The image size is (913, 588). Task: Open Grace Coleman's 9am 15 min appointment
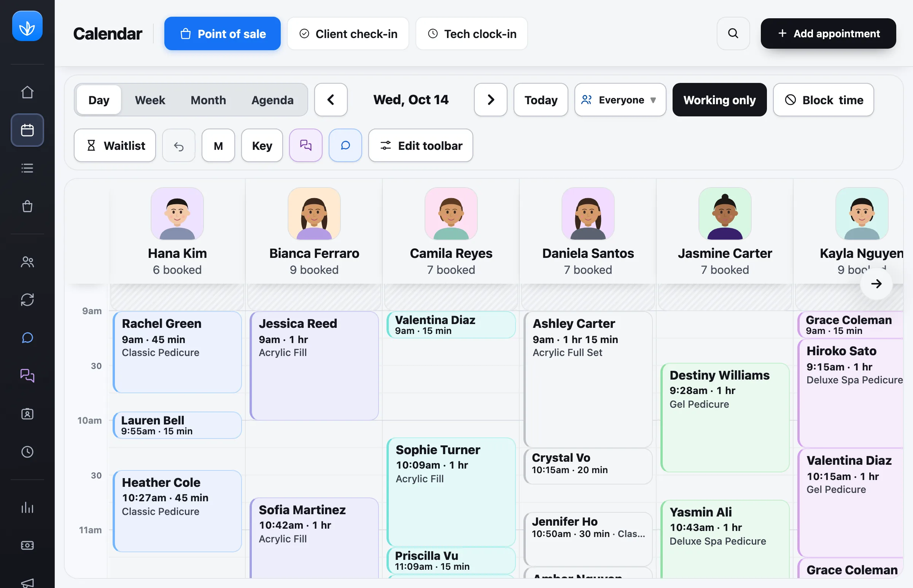tap(851, 325)
